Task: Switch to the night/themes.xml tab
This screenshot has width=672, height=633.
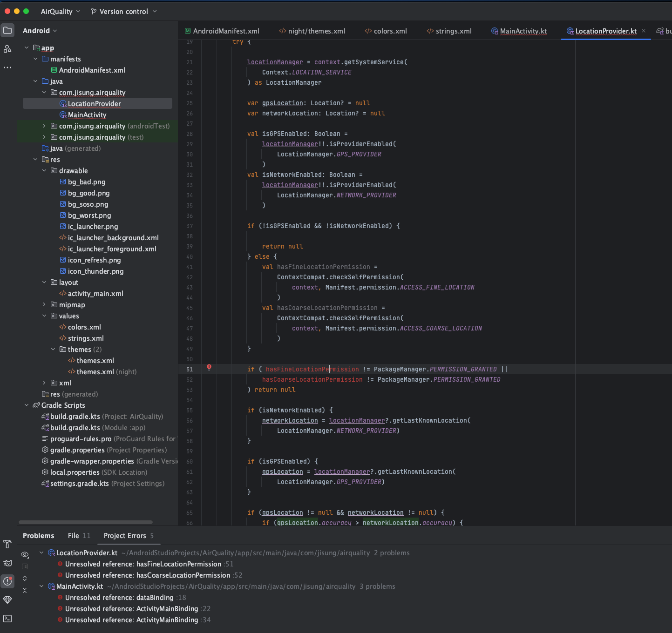Action: click(312, 31)
